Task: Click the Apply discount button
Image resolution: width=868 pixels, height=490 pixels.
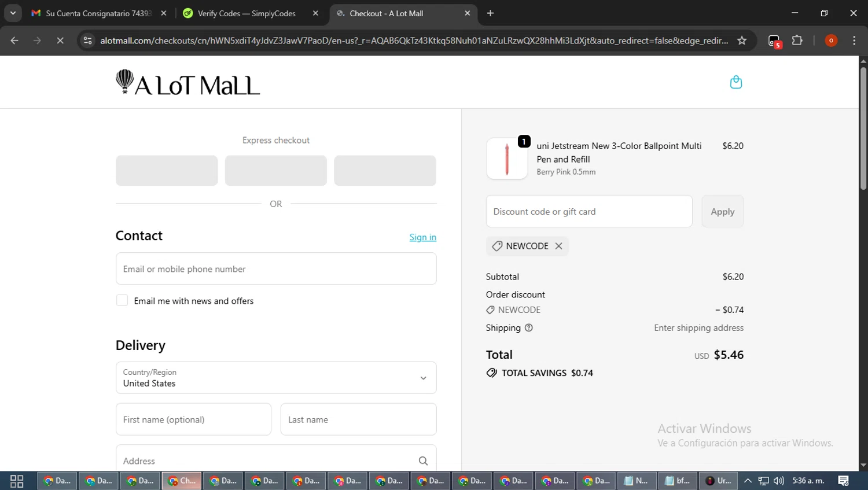Action: [722, 211]
